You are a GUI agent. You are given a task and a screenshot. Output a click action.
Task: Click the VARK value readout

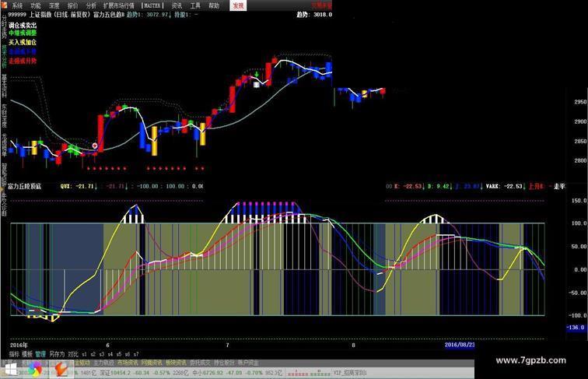504,186
